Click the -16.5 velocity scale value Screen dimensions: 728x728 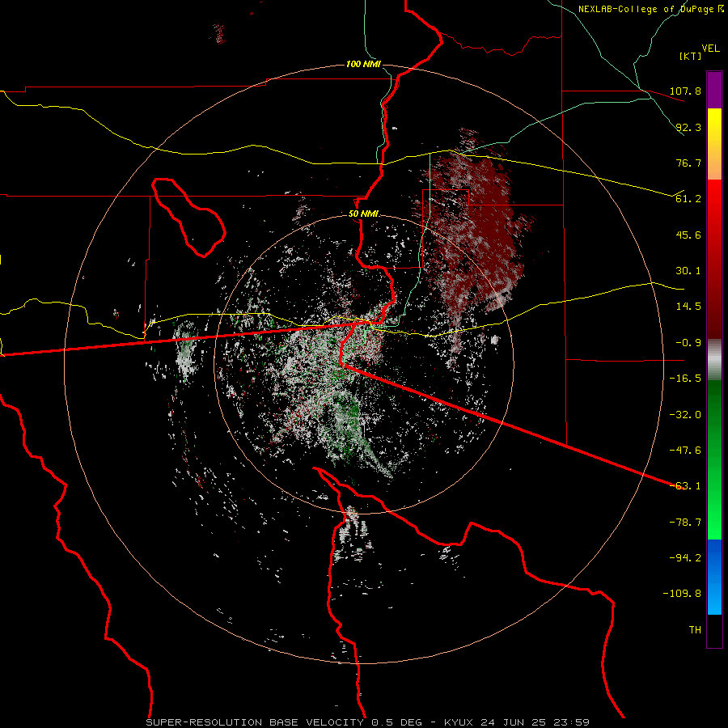(x=685, y=379)
